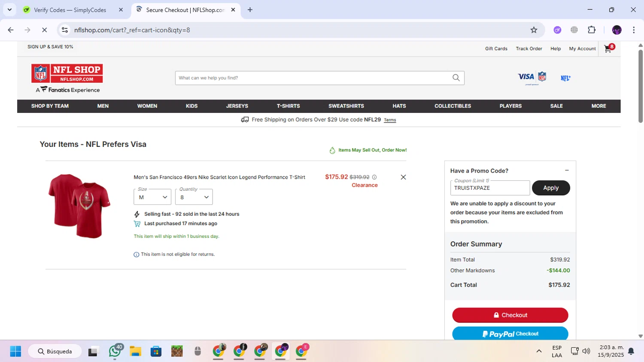Click the 49ers T-shirt product thumbnail
This screenshot has height=362, width=644.
point(79,206)
